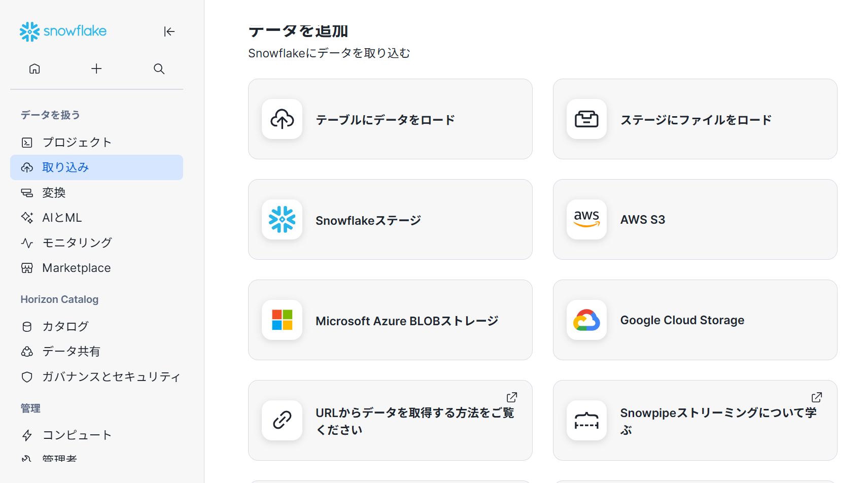Choose the AWS S3 card
868x483 pixels.
click(x=695, y=220)
